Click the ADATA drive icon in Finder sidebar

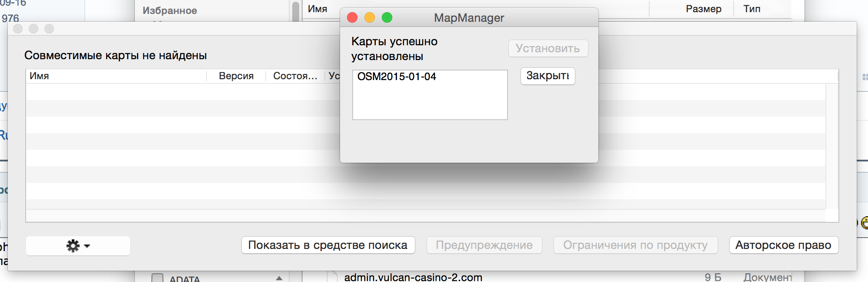pos(157,278)
